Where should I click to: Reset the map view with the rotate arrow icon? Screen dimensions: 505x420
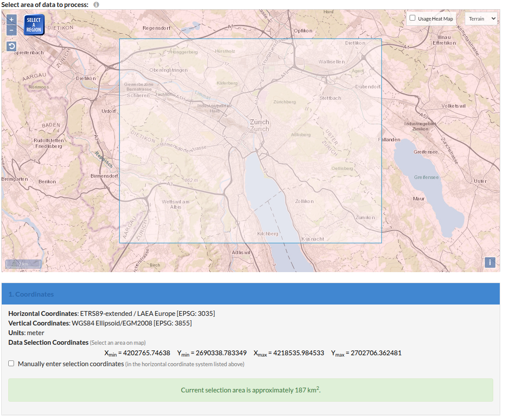pyautogui.click(x=12, y=46)
